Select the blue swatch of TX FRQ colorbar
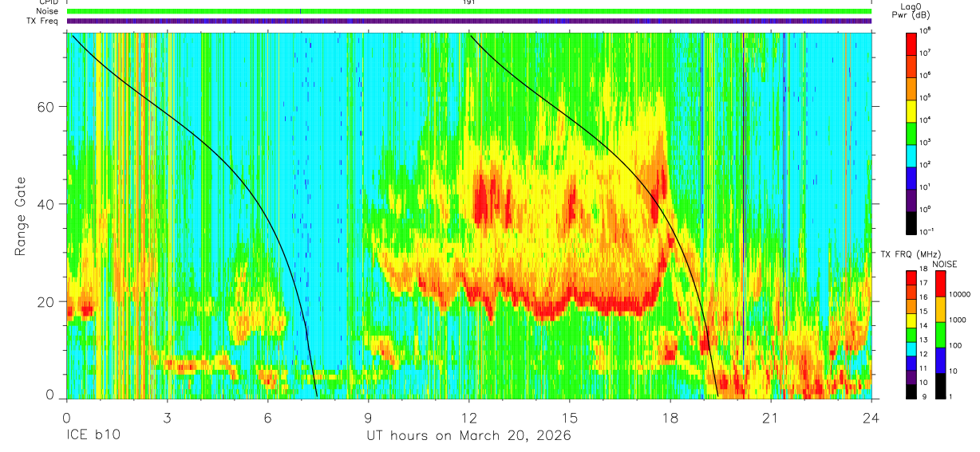Viewport: 980px width, 452px height. coord(911,363)
